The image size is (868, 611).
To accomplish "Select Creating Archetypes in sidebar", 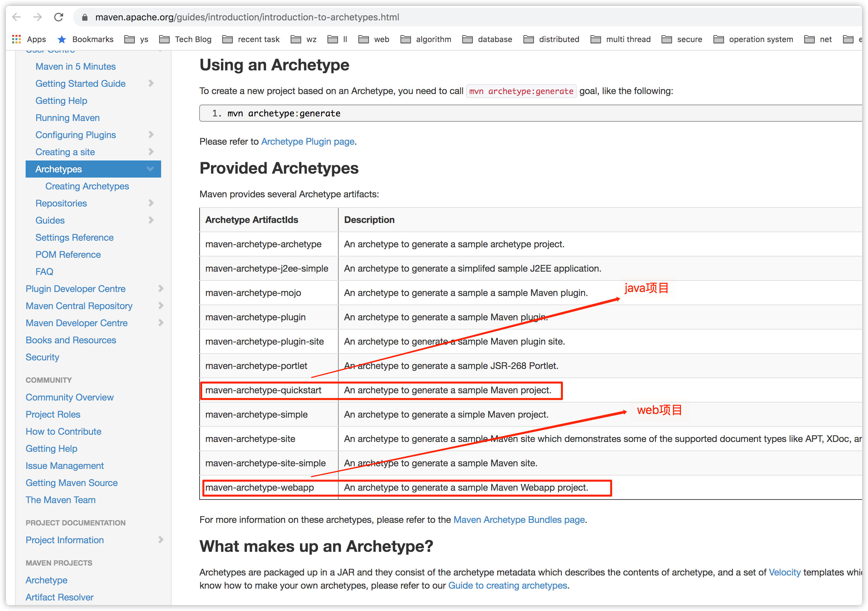I will coord(87,186).
